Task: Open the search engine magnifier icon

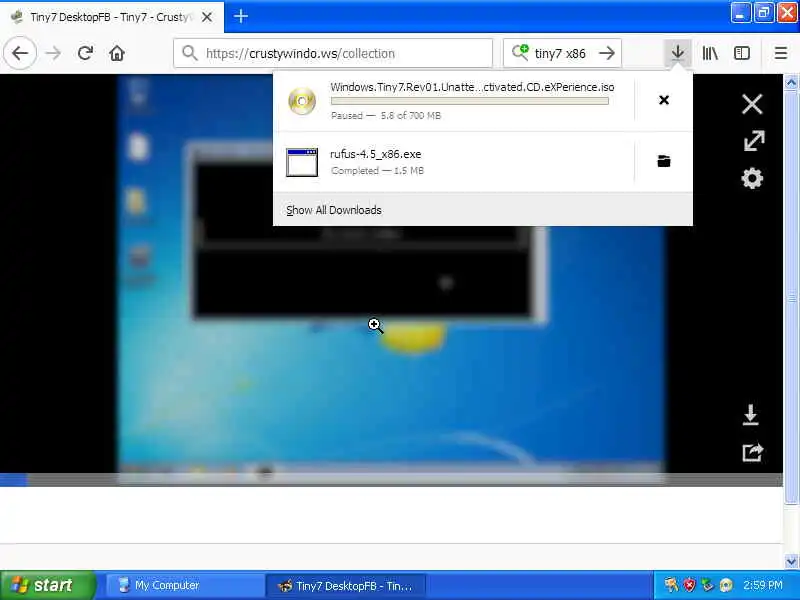Action: click(520, 53)
